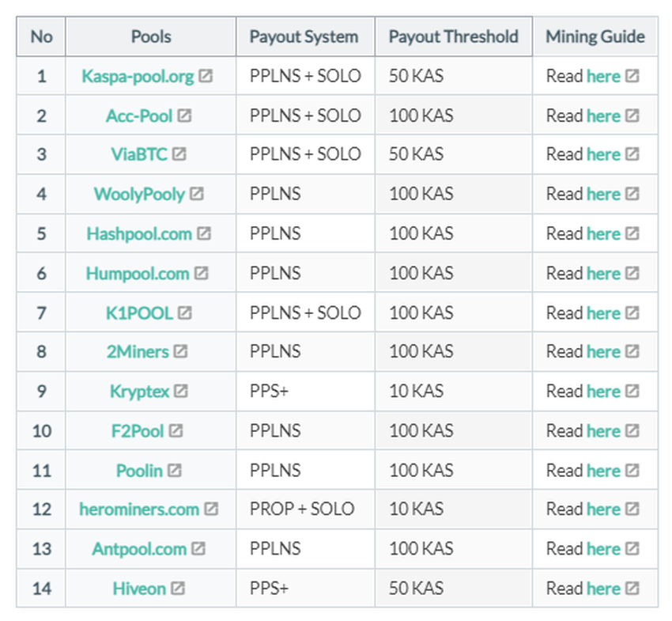Open the Humpool.com pool link

pos(138,274)
